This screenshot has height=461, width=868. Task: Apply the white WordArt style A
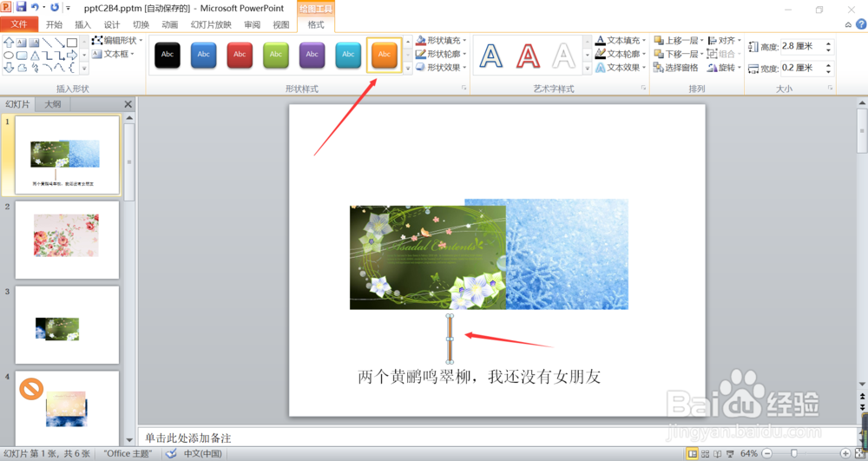click(x=563, y=56)
